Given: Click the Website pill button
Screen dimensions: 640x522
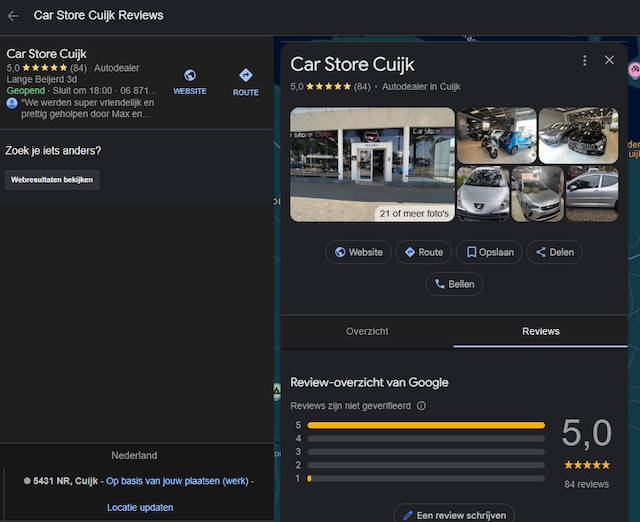Looking at the screenshot, I should coord(358,252).
